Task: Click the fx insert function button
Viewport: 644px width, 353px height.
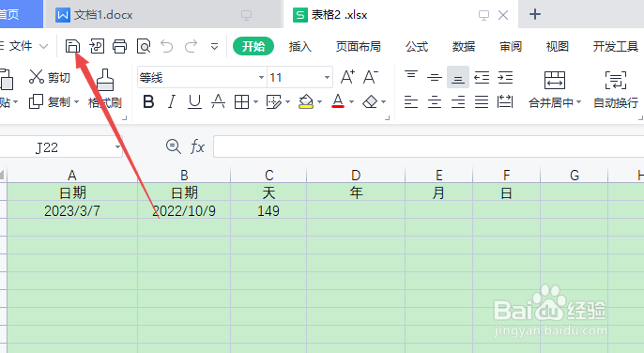Action: [197, 146]
